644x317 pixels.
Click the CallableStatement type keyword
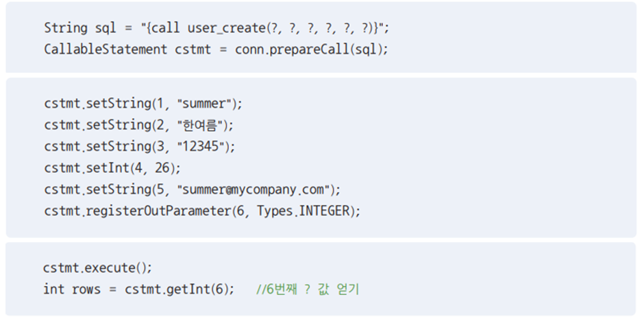point(106,49)
